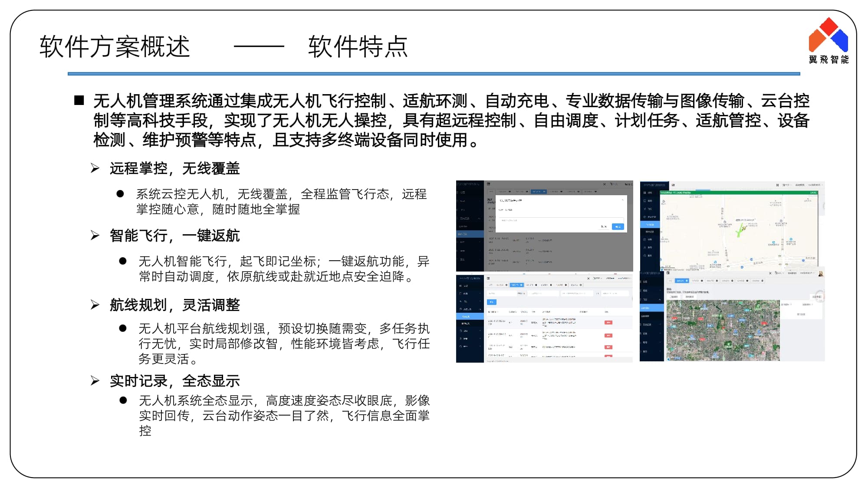Click the user avatar above the satellite map
The image size is (868, 488).
click(x=820, y=274)
